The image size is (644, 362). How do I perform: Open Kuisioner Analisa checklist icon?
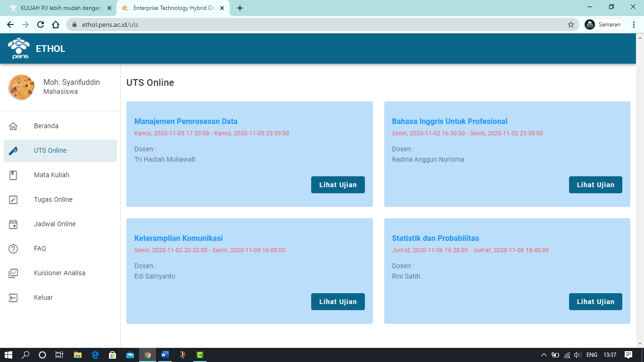point(14,273)
